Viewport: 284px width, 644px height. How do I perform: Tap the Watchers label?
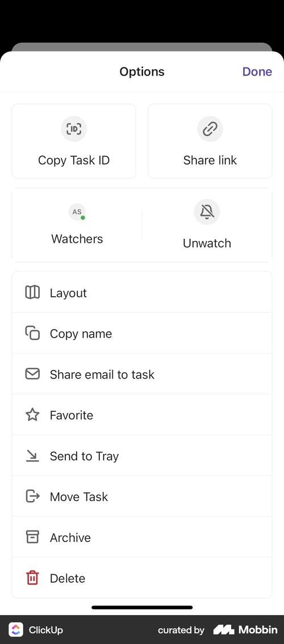point(77,239)
